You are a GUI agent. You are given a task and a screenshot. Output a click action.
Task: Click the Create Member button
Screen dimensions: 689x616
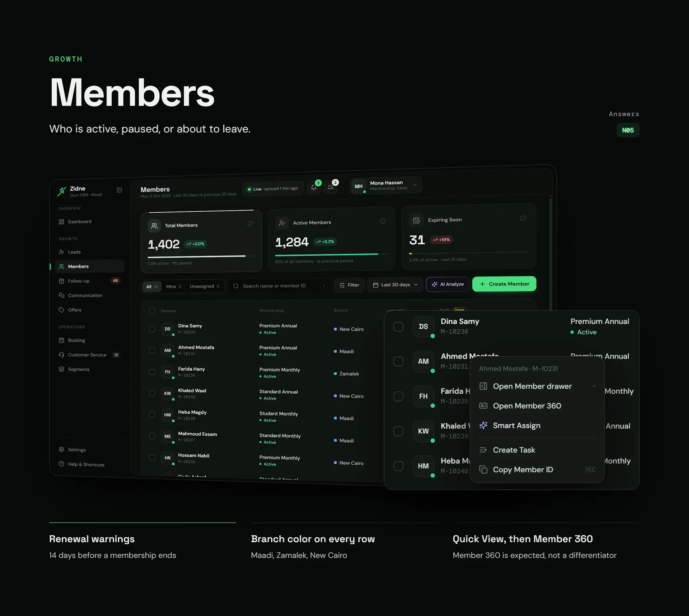(x=504, y=284)
